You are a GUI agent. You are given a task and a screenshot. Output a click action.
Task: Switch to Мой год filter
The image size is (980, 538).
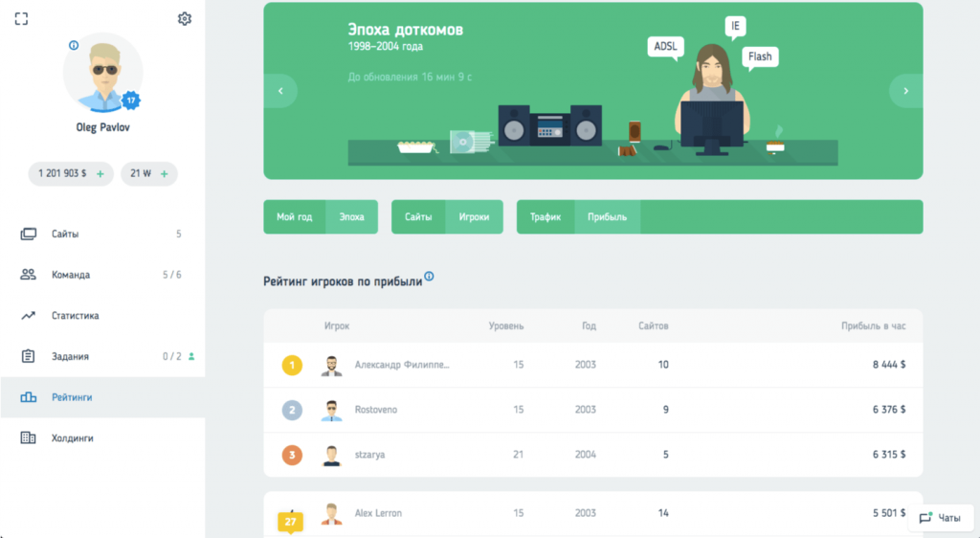tap(295, 216)
